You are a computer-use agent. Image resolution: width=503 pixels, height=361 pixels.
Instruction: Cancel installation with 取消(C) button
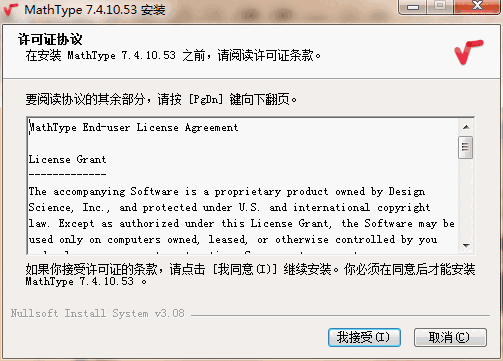coord(450,337)
